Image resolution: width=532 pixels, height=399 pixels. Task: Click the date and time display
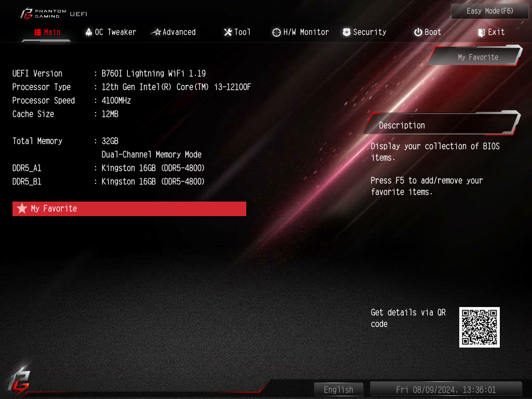[446, 390]
